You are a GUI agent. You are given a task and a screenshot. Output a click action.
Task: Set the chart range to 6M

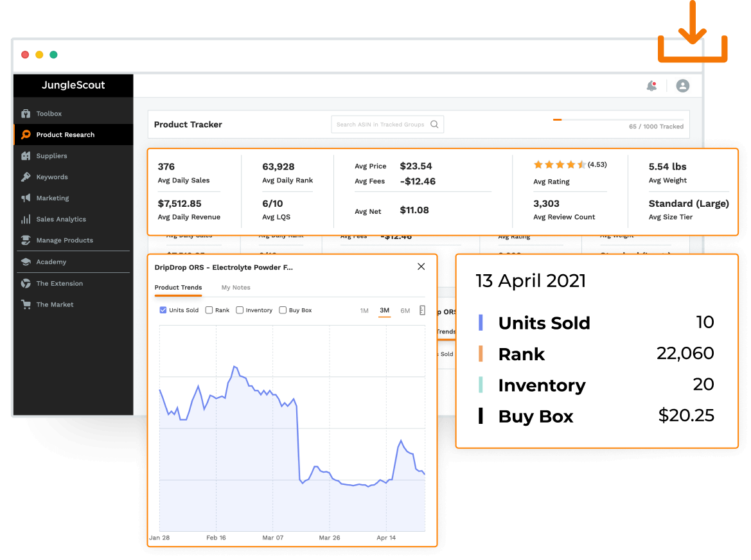405,310
